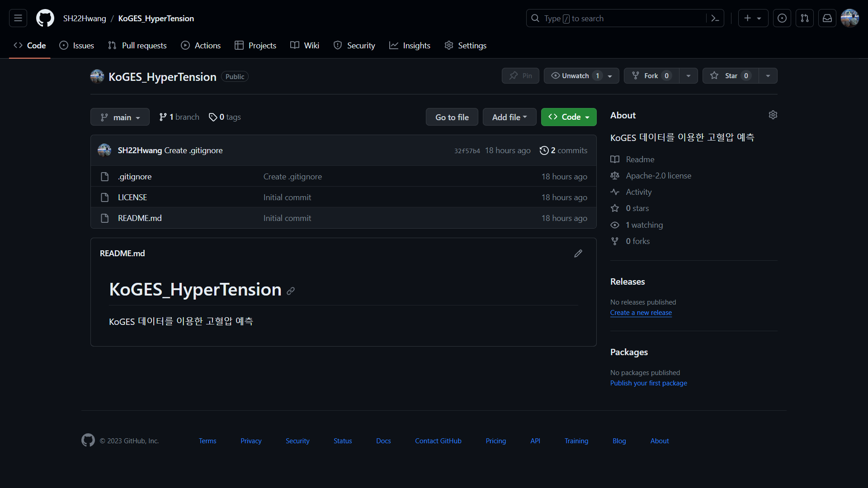Expand the main branch selector
Image resolution: width=868 pixels, height=488 pixels.
point(120,117)
